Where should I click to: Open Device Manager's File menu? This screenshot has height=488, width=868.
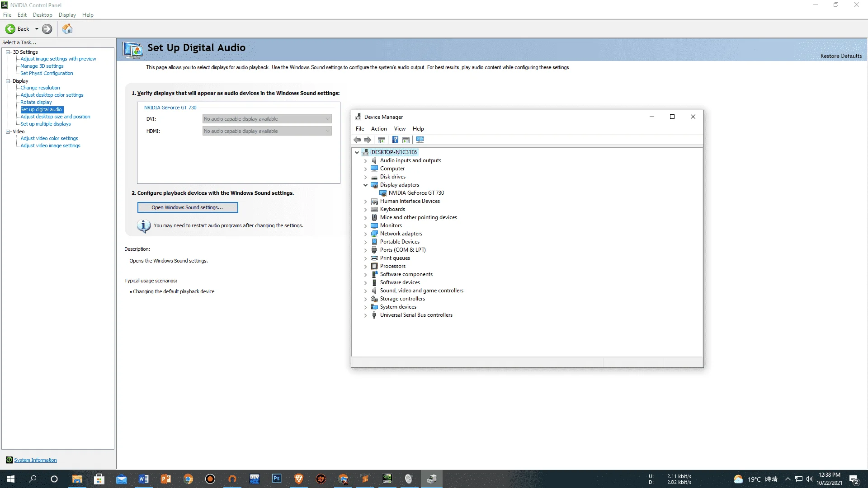coord(360,129)
